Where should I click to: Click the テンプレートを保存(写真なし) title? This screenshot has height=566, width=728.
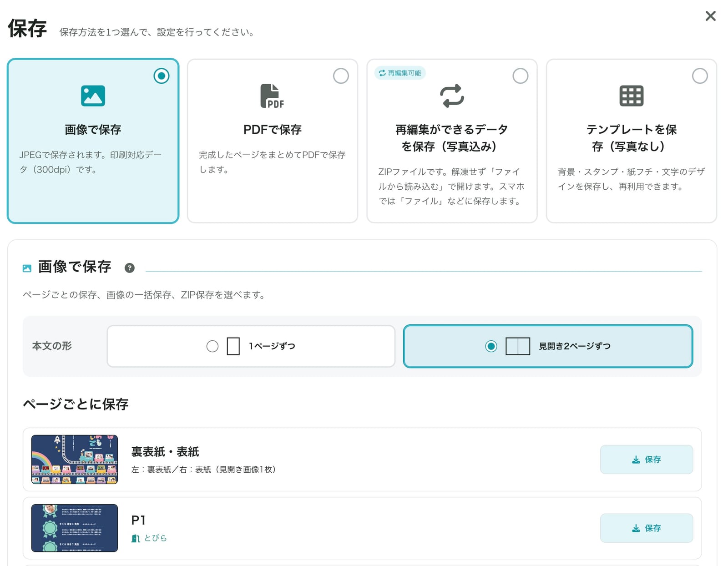632,138
